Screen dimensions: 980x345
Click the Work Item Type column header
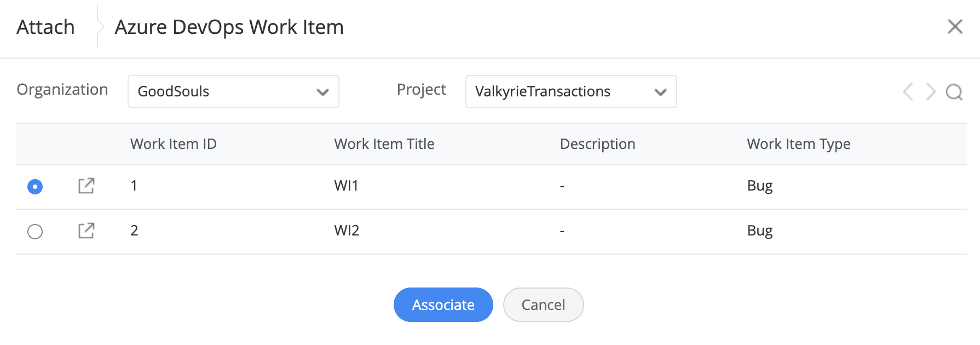point(798,144)
